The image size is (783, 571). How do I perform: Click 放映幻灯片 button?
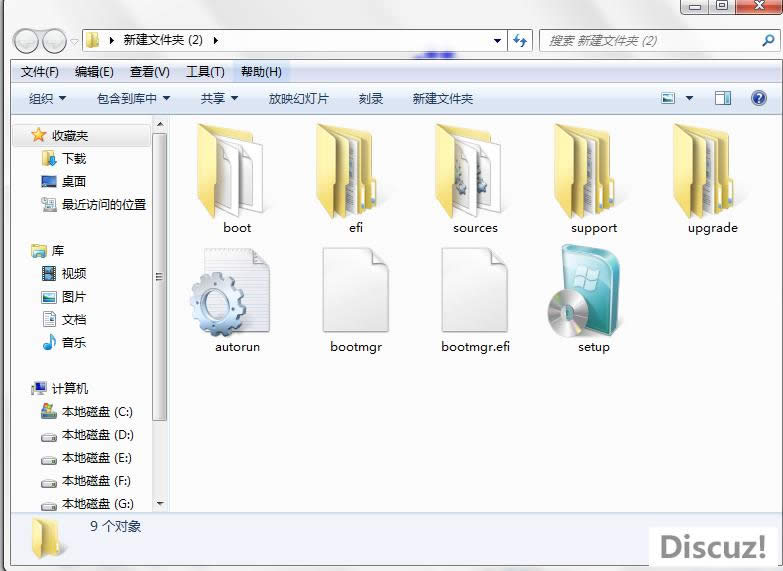tap(299, 98)
